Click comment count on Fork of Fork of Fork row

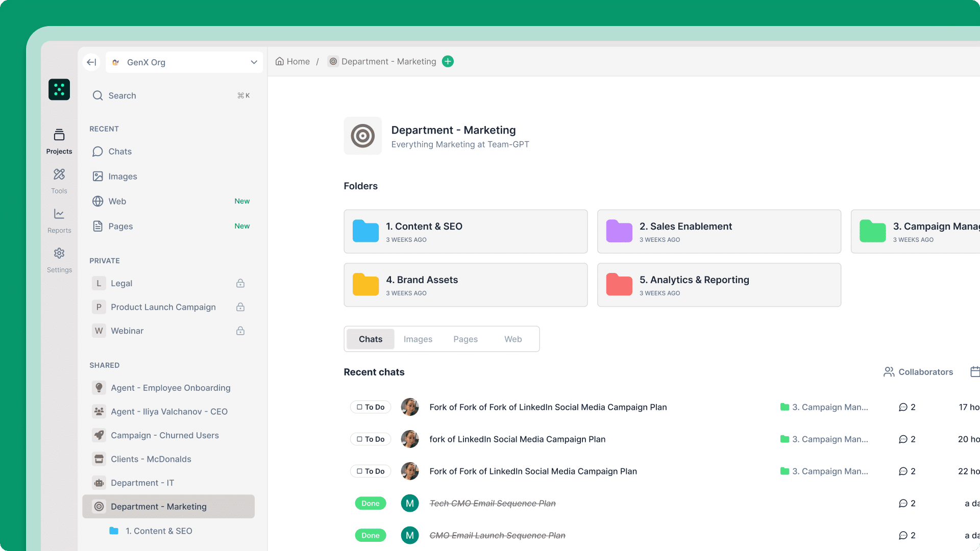(907, 407)
